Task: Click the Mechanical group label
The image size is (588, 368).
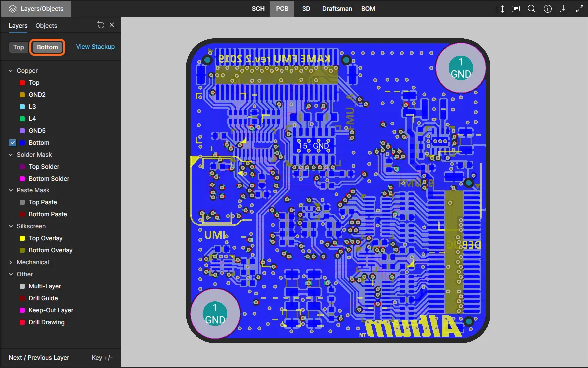Action: pyautogui.click(x=33, y=262)
